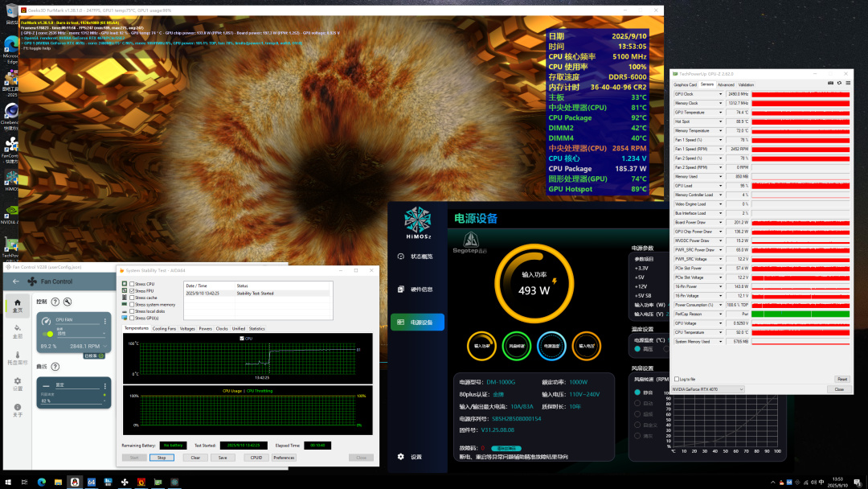Image resolution: width=868 pixels, height=489 pixels.
Task: Select the cyan power temperature gauge icon
Action: pos(551,344)
